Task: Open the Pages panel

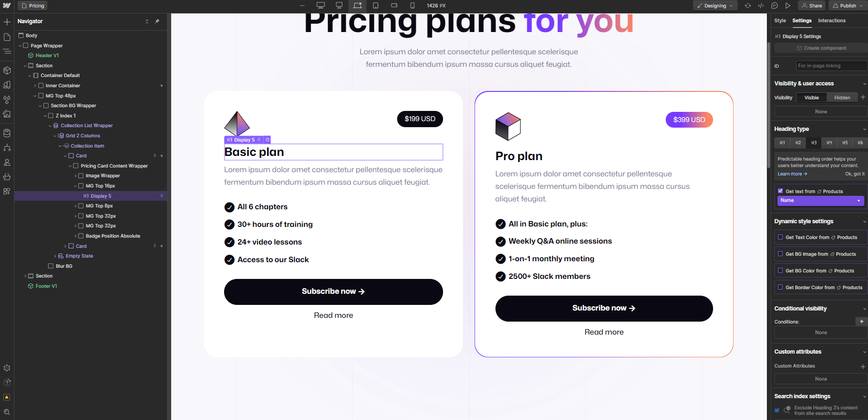Action: coord(7,37)
